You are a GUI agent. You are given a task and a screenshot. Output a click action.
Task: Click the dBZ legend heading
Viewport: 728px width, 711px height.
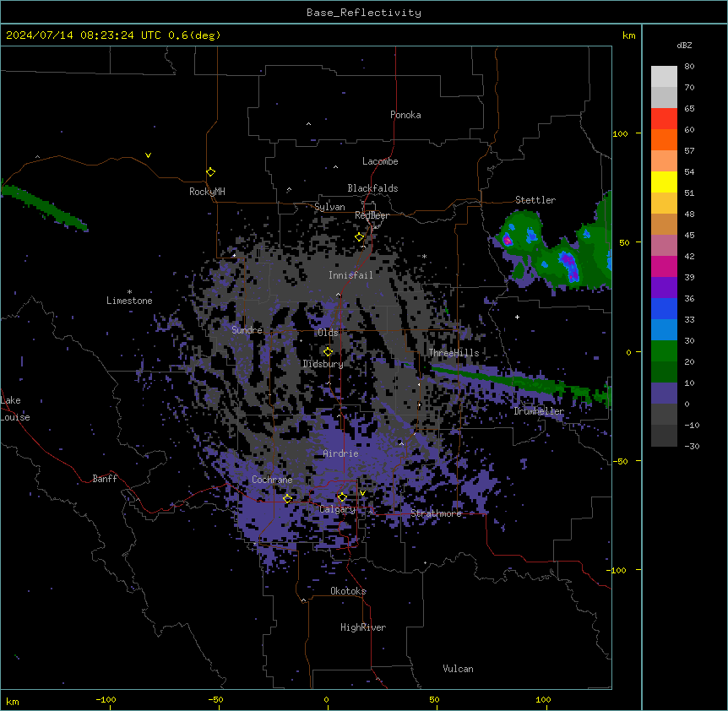(684, 45)
